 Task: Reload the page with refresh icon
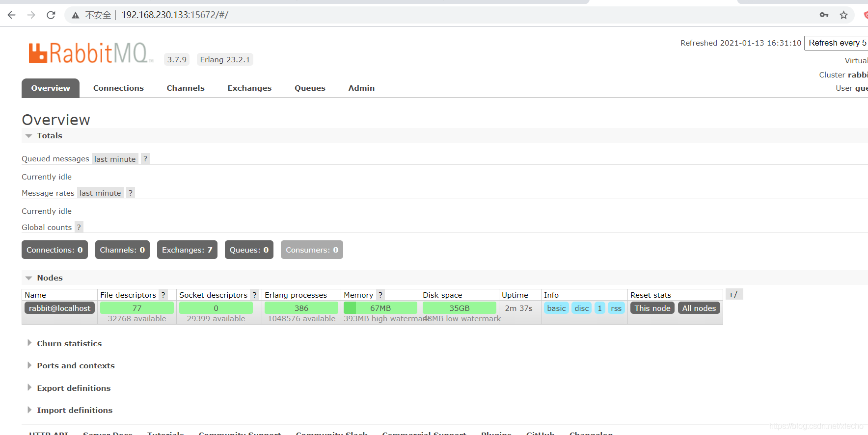(51, 15)
